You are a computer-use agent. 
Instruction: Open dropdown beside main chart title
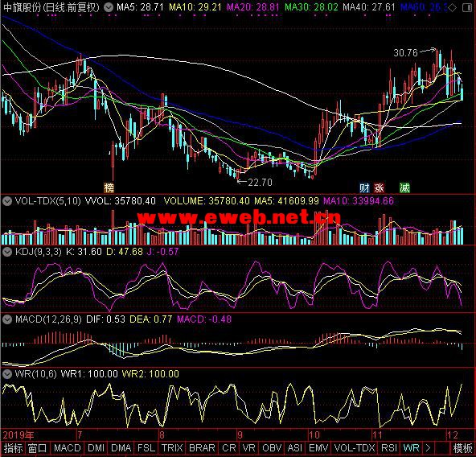click(x=108, y=7)
